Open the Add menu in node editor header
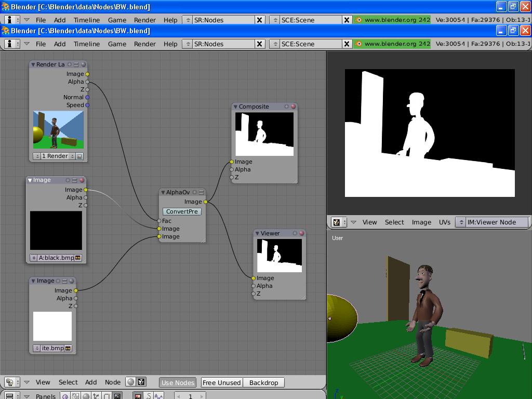 pos(91,382)
